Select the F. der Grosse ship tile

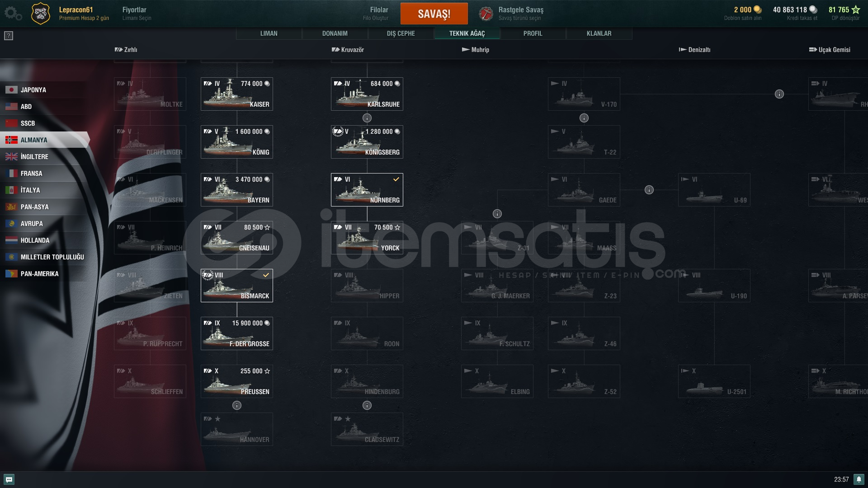point(237,333)
